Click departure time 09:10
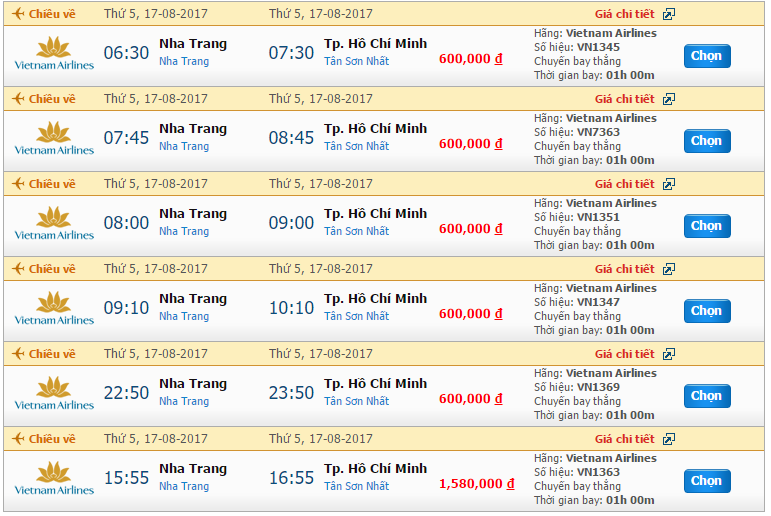Screen dimensions: 771x516 126,308
